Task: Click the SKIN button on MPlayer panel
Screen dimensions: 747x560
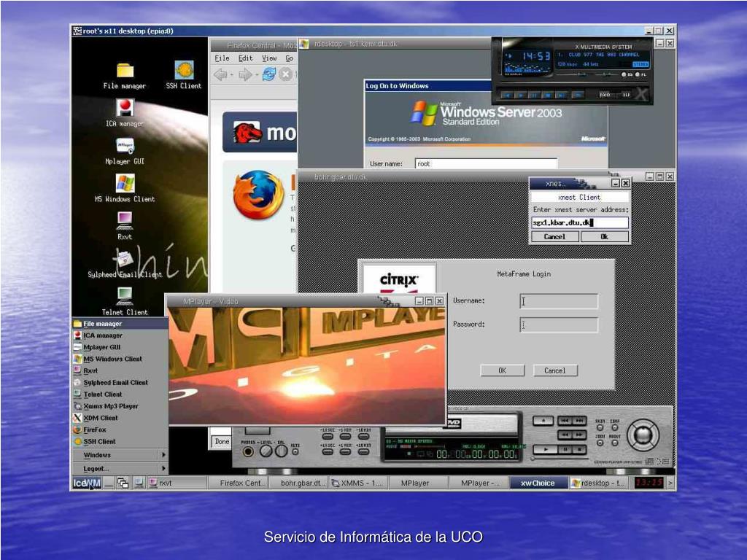Action: tap(600, 427)
